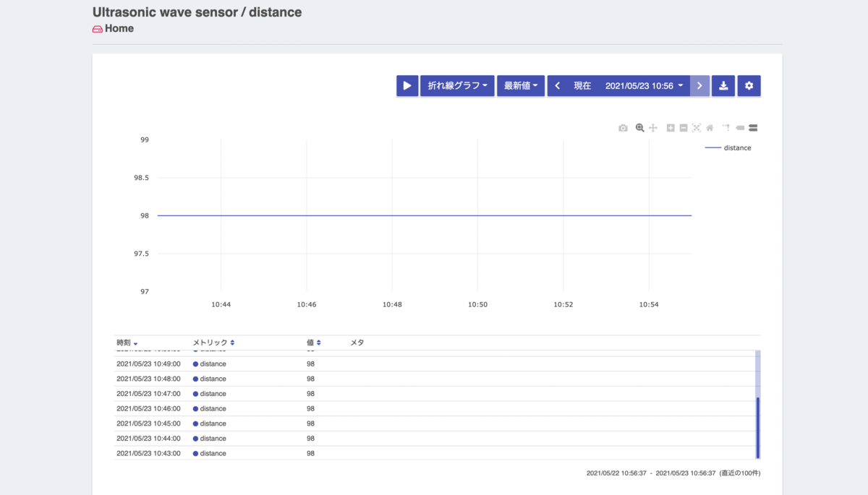Go to previous time range arrow
Image resolution: width=868 pixels, height=495 pixels.
[557, 85]
